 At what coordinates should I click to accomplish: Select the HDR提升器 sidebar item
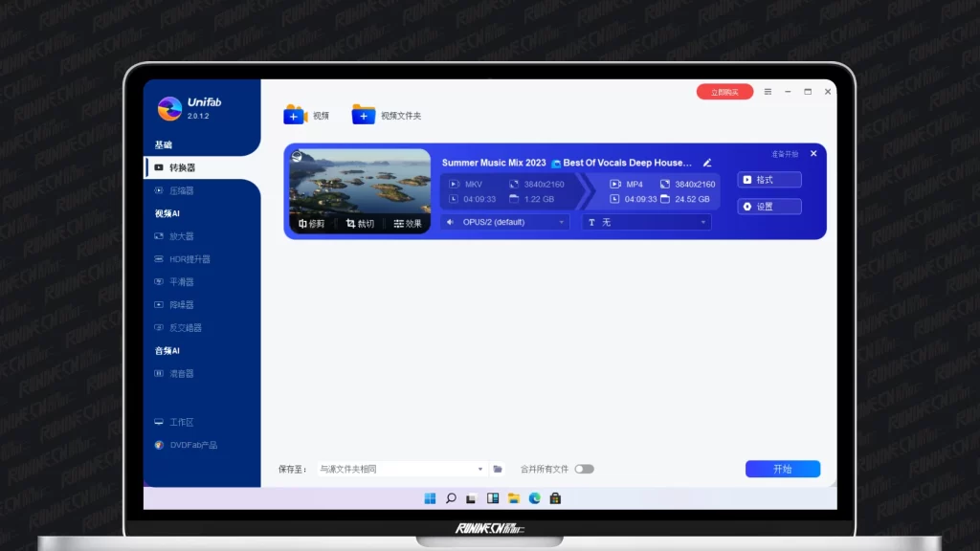[189, 259]
